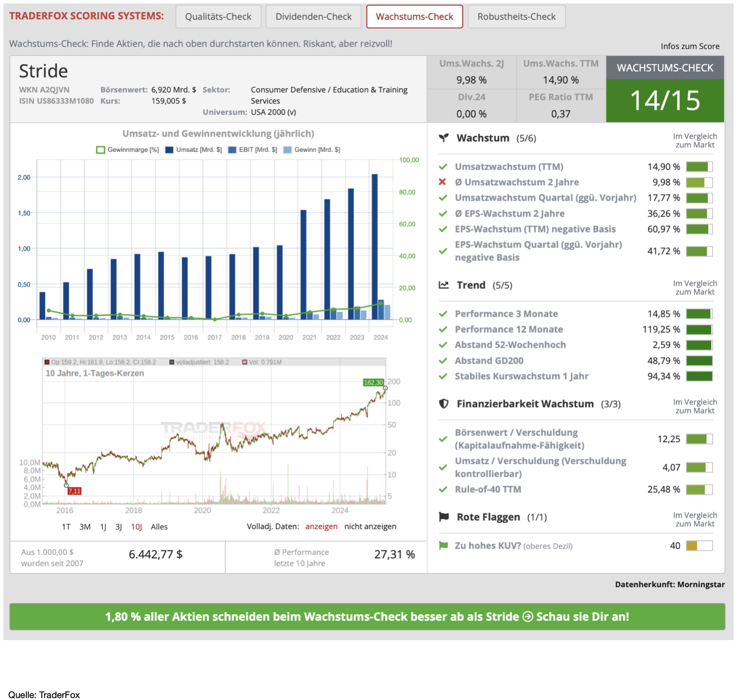
Task: Click the WKN A2QJVN text
Action: point(44,90)
